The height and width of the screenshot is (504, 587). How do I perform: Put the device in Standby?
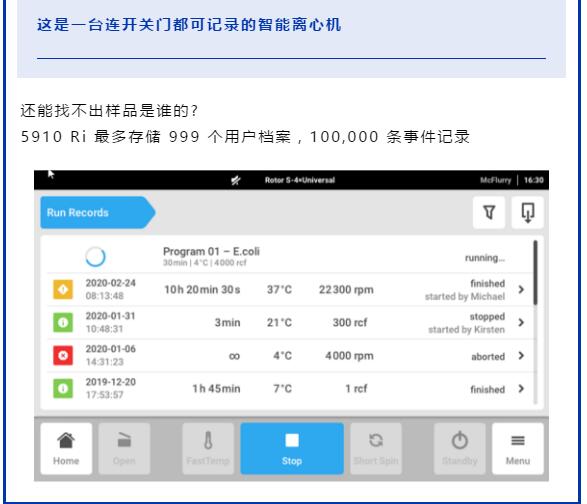click(x=460, y=449)
